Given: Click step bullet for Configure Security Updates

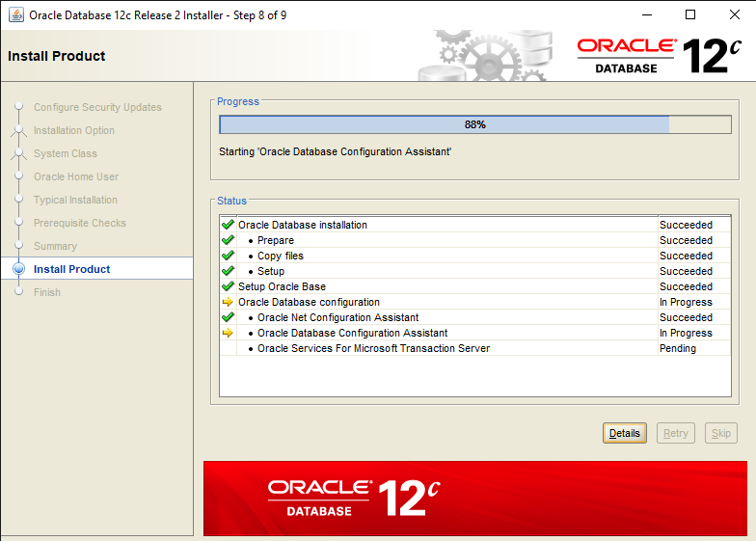Looking at the screenshot, I should click(19, 106).
